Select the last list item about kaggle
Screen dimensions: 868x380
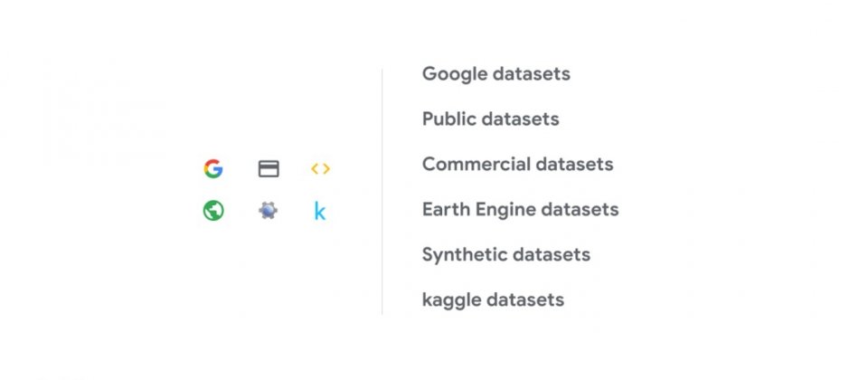(494, 299)
